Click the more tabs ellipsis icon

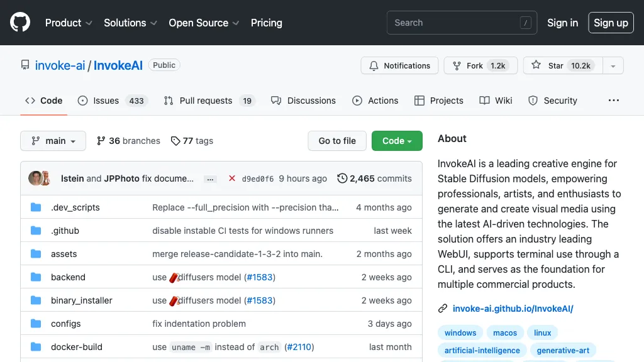[x=614, y=101]
